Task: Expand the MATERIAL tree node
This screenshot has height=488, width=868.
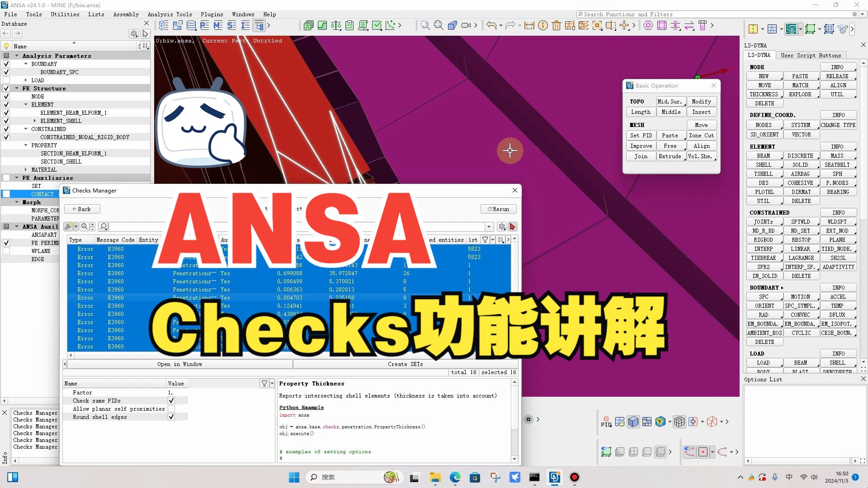Action: coord(26,170)
